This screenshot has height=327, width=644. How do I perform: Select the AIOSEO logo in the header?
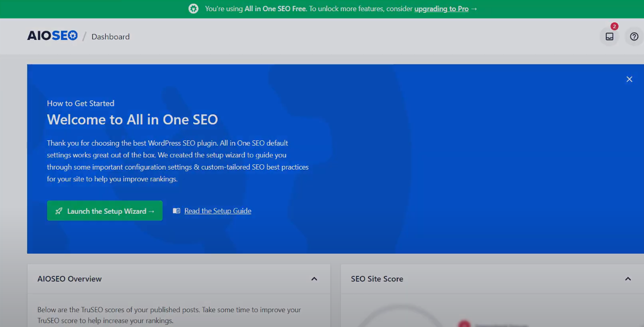52,35
